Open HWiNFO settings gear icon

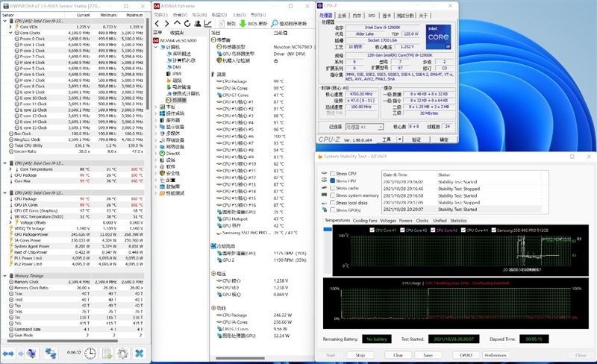pyautogui.click(x=122, y=354)
